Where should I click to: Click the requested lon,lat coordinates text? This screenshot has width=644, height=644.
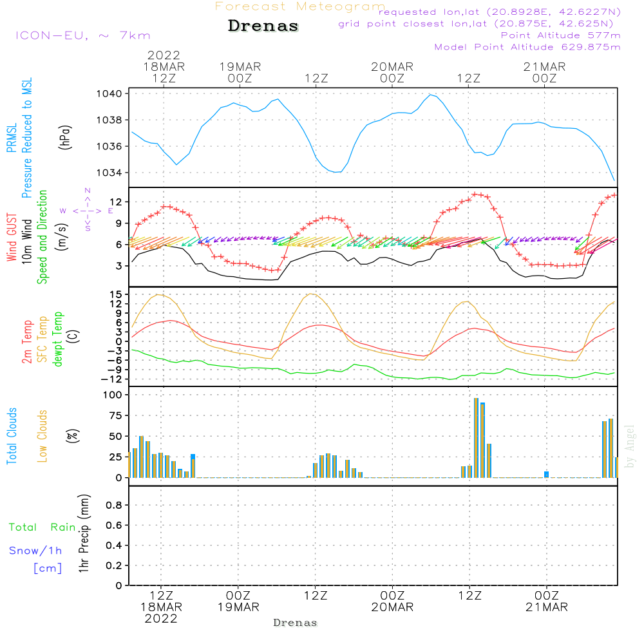click(500, 12)
